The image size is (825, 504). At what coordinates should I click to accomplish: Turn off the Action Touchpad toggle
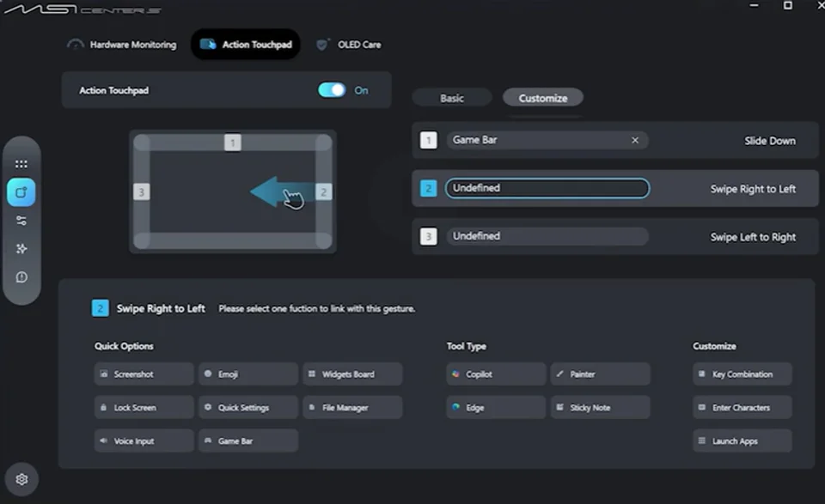(332, 90)
